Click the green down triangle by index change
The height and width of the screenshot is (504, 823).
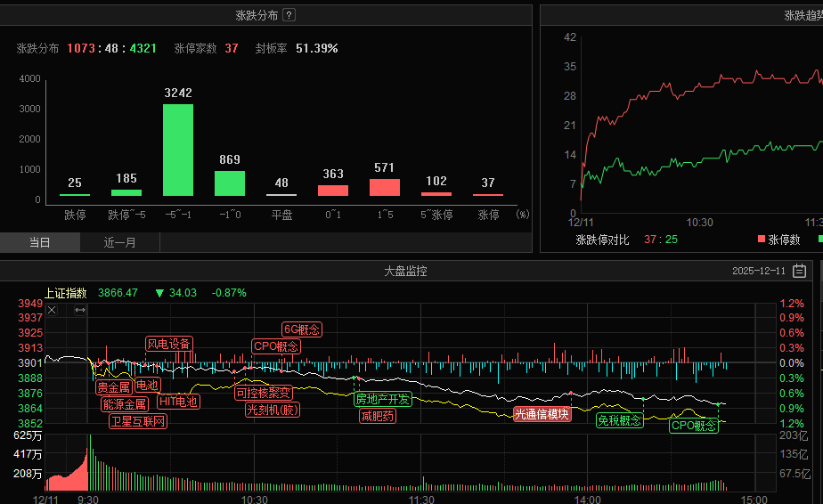click(159, 293)
